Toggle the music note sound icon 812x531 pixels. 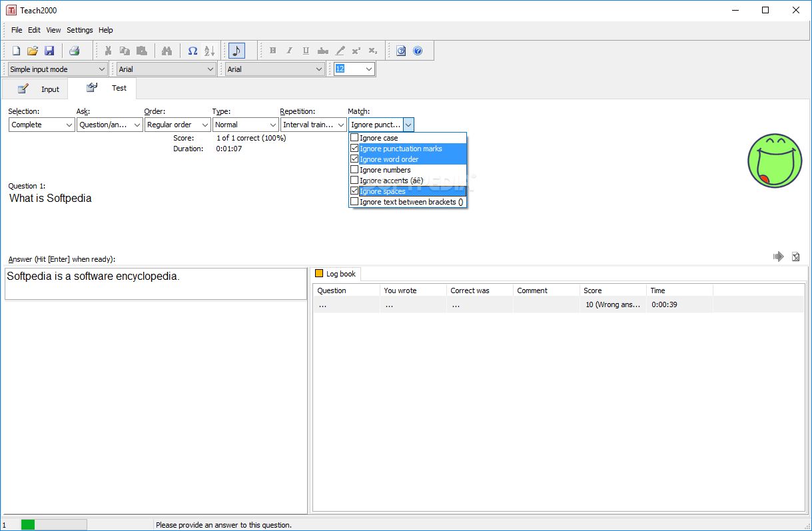[x=237, y=51]
